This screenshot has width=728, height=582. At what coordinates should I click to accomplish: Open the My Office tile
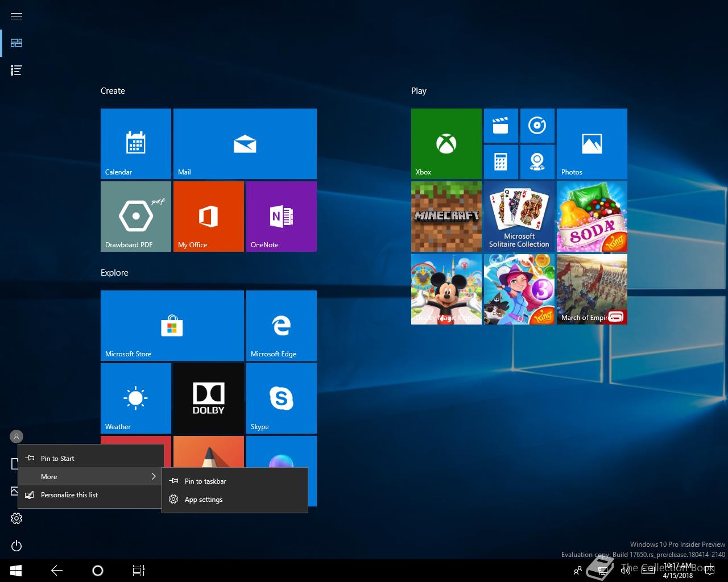[209, 217]
